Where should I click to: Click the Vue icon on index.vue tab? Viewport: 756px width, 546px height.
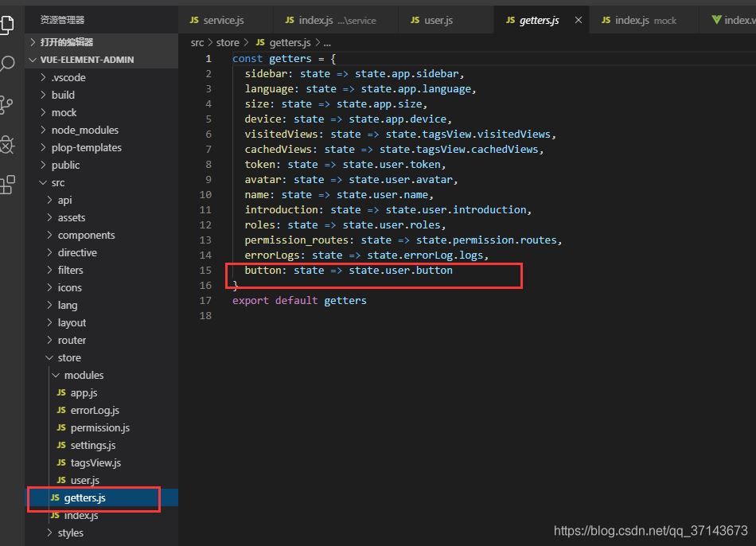click(x=716, y=20)
